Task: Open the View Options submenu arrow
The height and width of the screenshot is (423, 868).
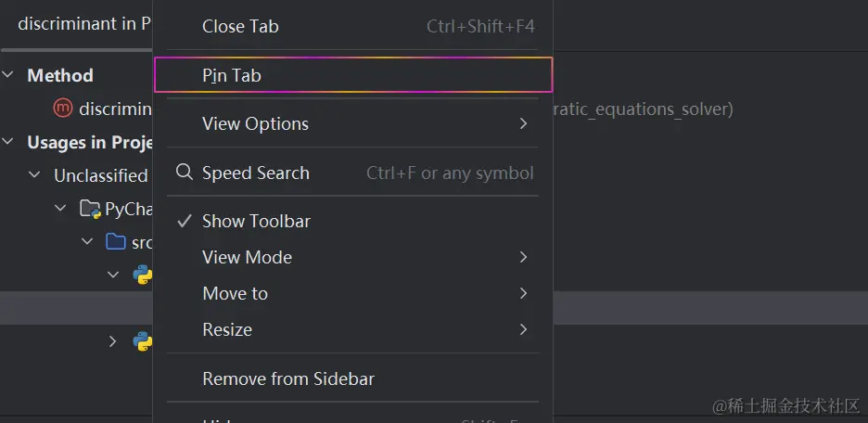Action: click(523, 123)
